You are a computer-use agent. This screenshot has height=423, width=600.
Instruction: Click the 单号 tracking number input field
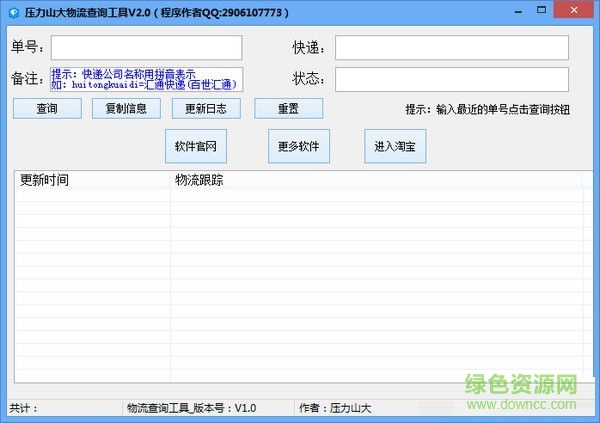coord(147,47)
